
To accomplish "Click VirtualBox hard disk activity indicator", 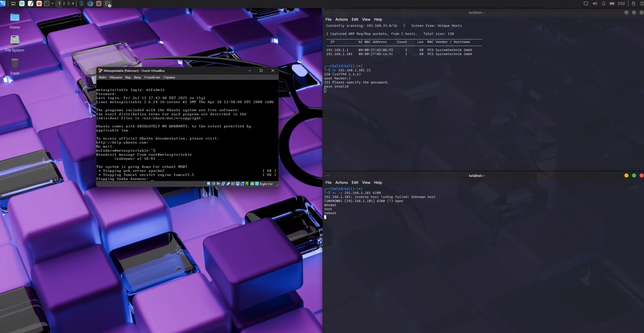I will click(209, 184).
